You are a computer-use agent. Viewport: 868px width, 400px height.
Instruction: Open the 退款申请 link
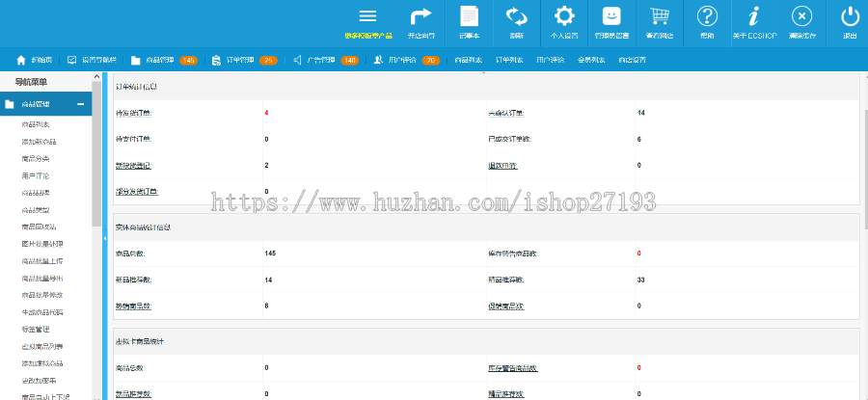pyautogui.click(x=502, y=166)
